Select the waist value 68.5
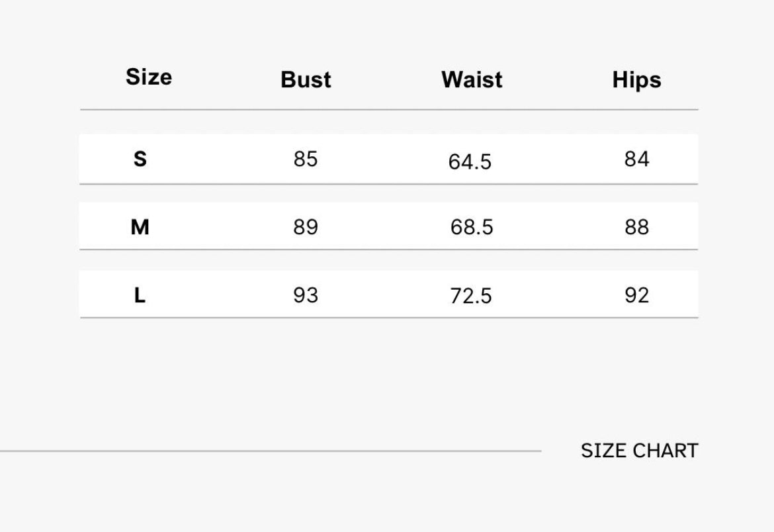The height and width of the screenshot is (532, 774). [x=472, y=228]
